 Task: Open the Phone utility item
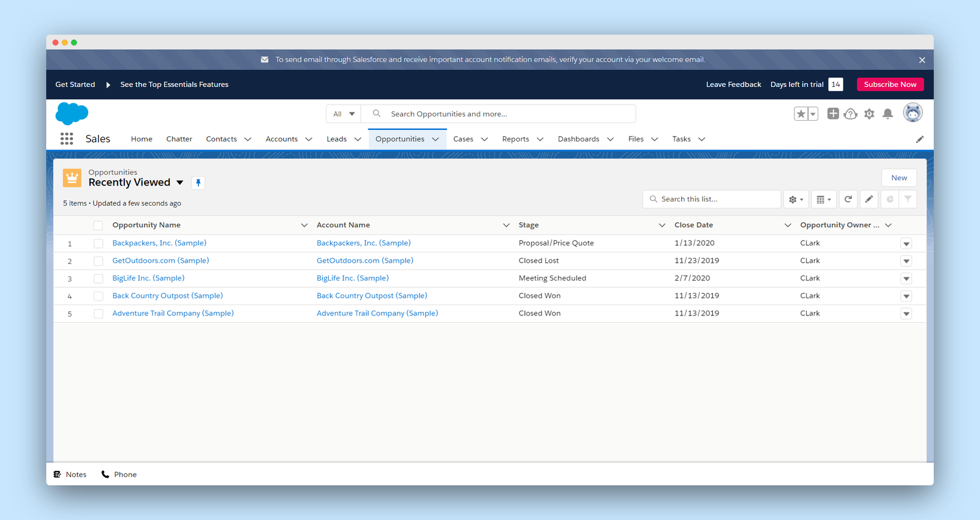pyautogui.click(x=119, y=475)
